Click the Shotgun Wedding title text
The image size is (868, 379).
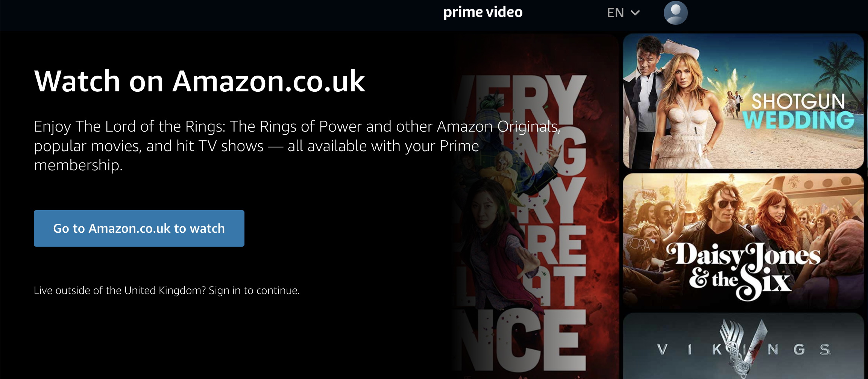798,111
